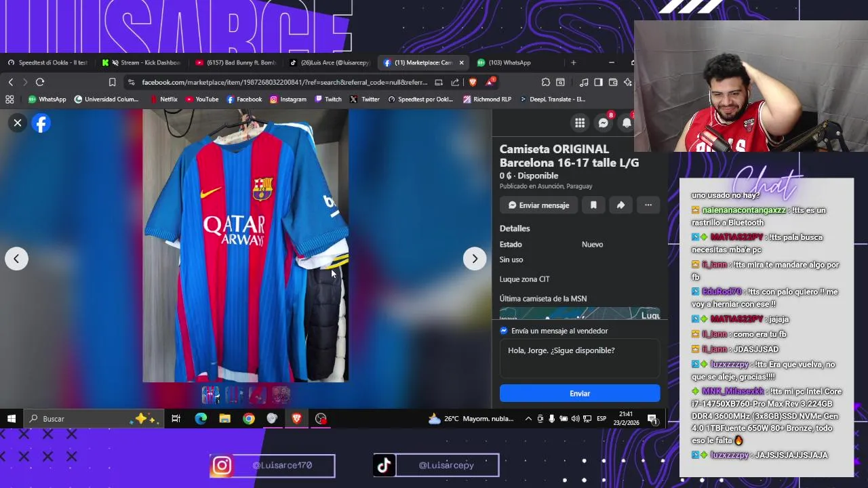Open the Brave Rewards triangle icon

490,82
